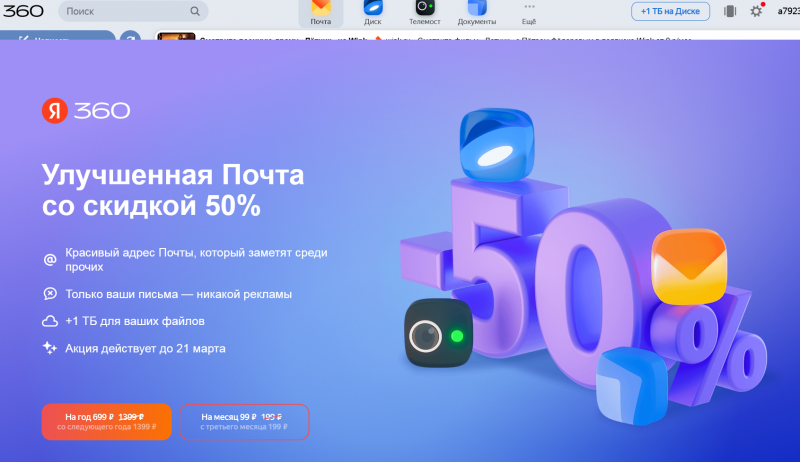Image resolution: width=800 pixels, height=462 pixels.
Task: Click the theme icon beside the gear
Action: coord(730,11)
